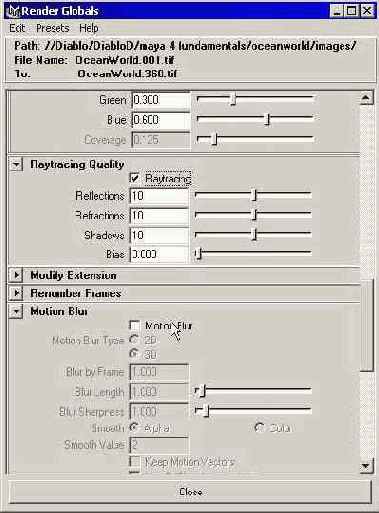Image resolution: width=379 pixels, height=513 pixels.
Task: Minimize the Render Globals window
Action: (337, 11)
